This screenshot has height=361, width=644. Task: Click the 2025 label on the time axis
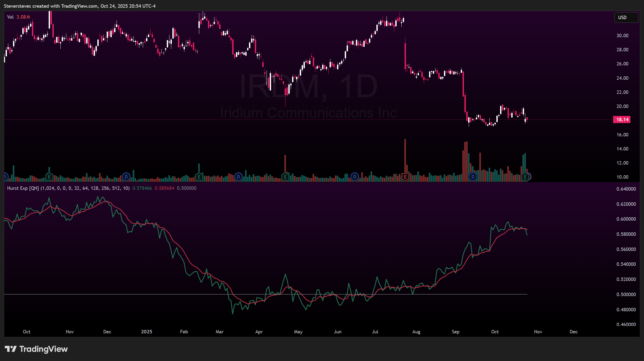tap(147, 332)
